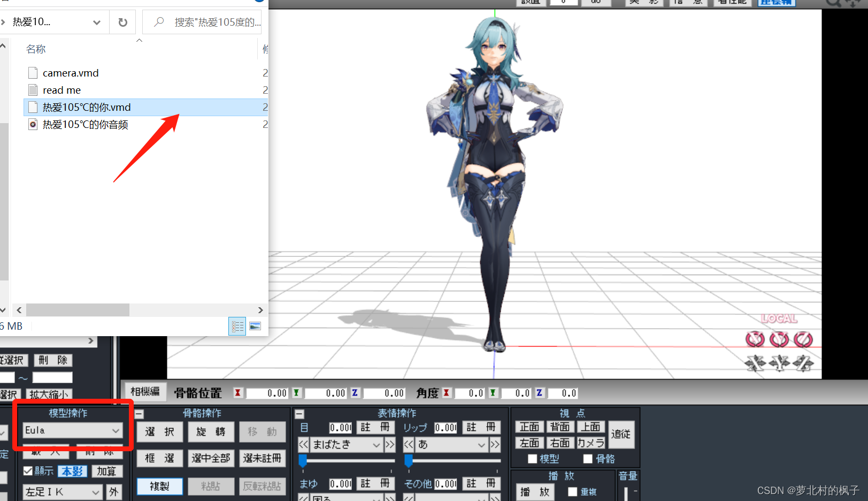Click the カメラ camera view button
The height and width of the screenshot is (501, 868).
[x=590, y=443]
